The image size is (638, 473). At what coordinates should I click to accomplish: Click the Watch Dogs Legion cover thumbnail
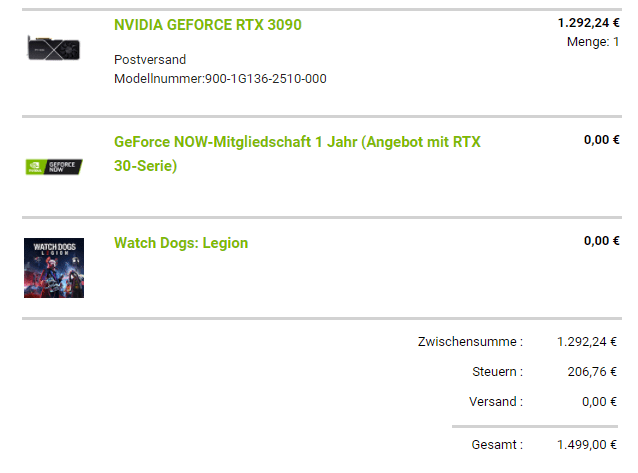click(x=54, y=268)
